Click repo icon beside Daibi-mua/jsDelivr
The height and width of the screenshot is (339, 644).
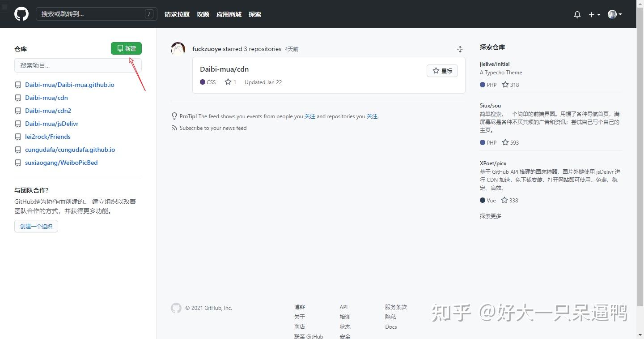click(18, 124)
